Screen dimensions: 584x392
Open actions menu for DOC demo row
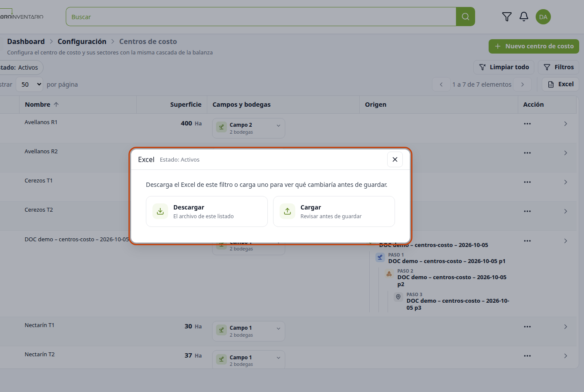click(x=527, y=241)
